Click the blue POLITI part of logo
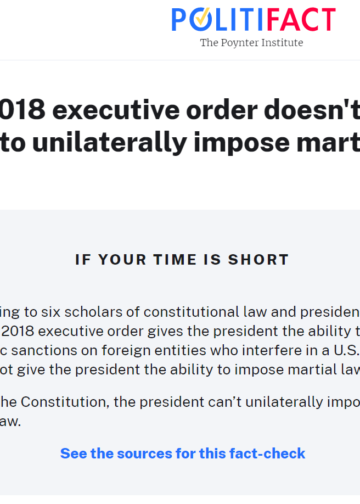 218,19
